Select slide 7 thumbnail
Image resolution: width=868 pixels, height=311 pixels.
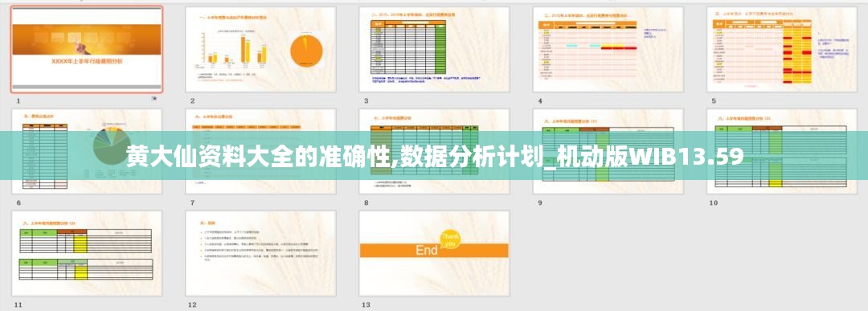click(x=260, y=151)
